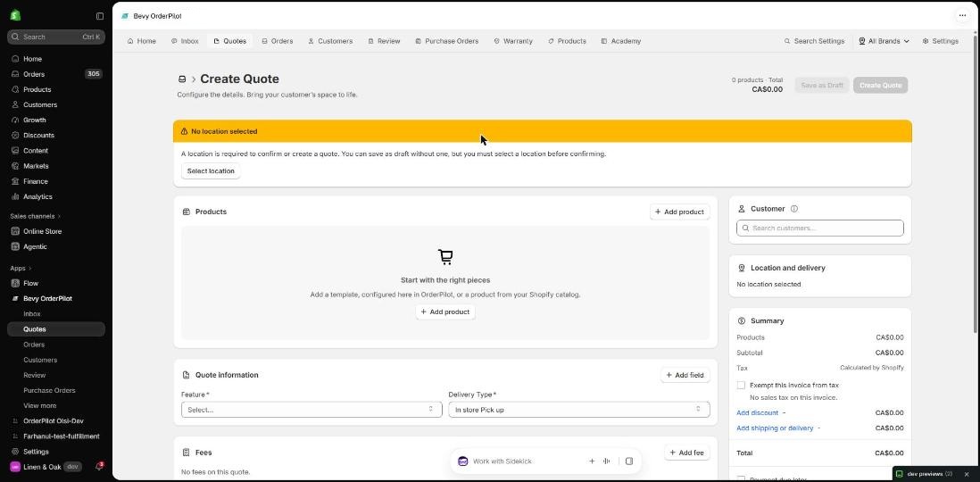Open the Academy tab
This screenshot has width=980, height=482.
pyautogui.click(x=620, y=41)
